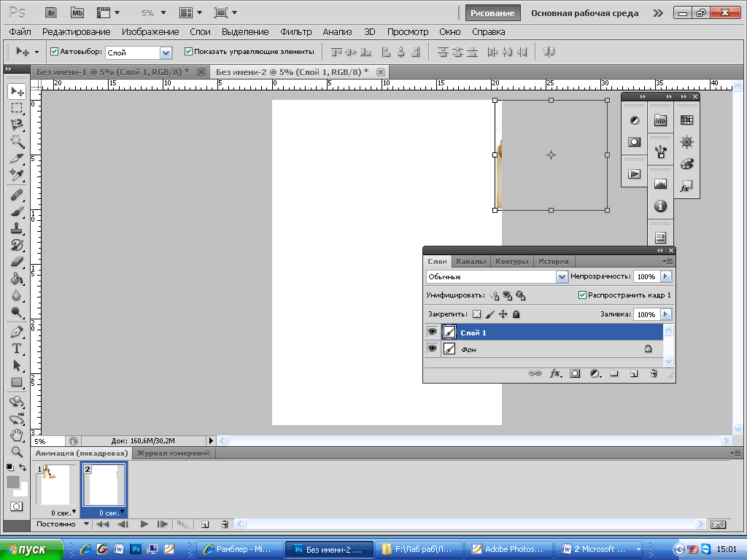747x560 pixels.
Task: Open frame 2 delay 0 сек. dropdown
Action: (123, 512)
